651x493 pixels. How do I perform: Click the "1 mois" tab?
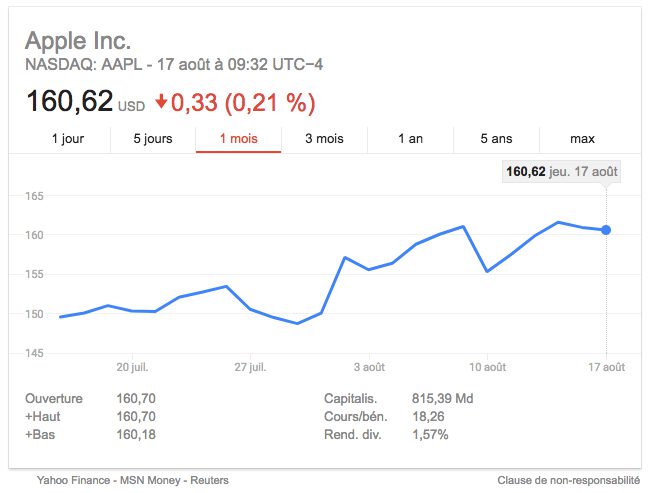(x=238, y=139)
